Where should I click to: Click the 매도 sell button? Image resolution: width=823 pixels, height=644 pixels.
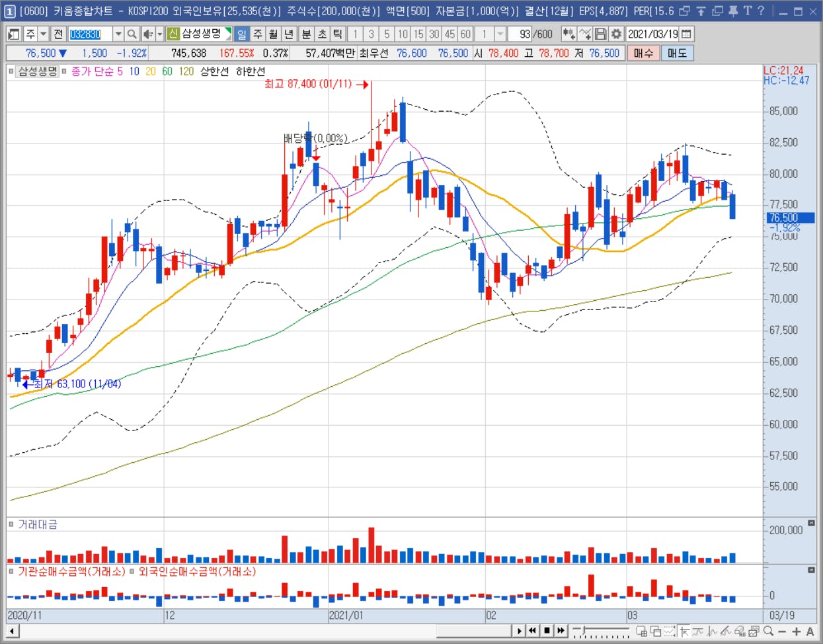coord(677,53)
